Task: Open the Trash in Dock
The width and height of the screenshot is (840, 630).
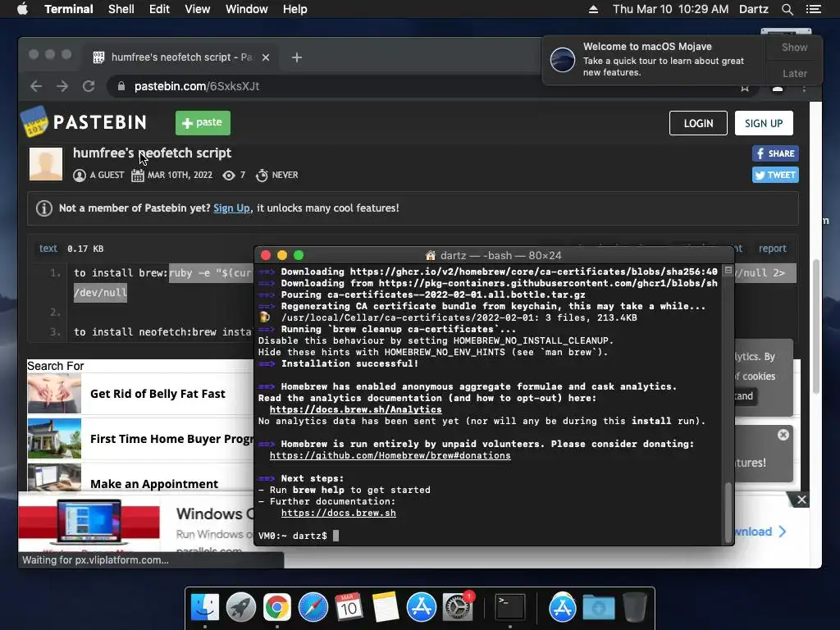Action: point(635,608)
